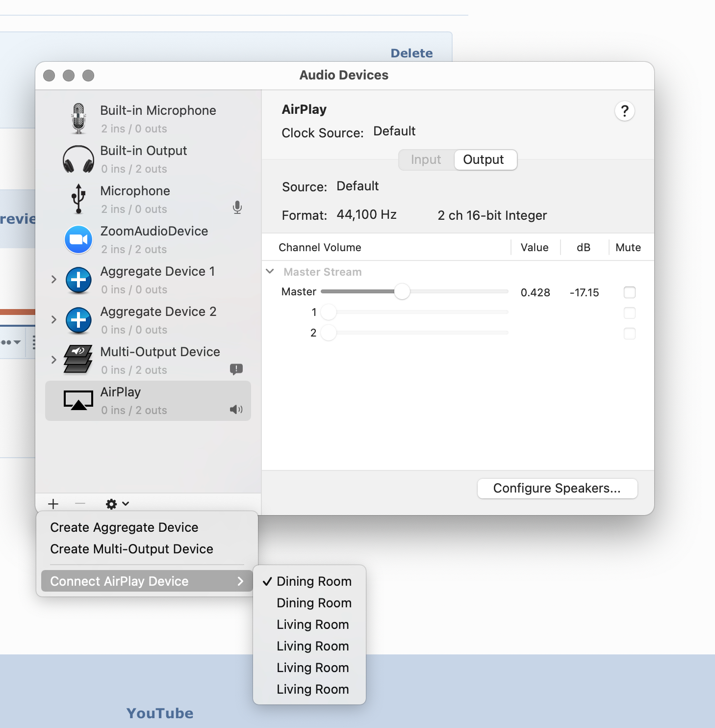
Task: Select the USB Microphone device icon
Action: point(78,199)
